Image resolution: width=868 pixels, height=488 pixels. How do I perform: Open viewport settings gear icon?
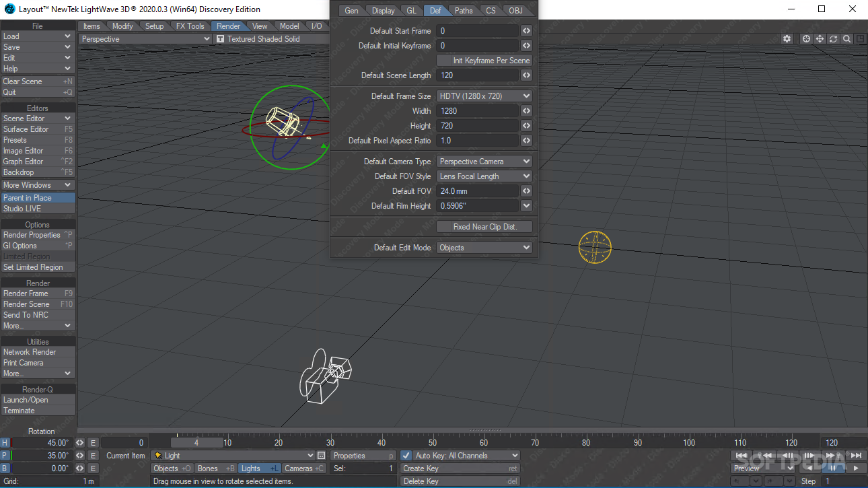coord(787,39)
